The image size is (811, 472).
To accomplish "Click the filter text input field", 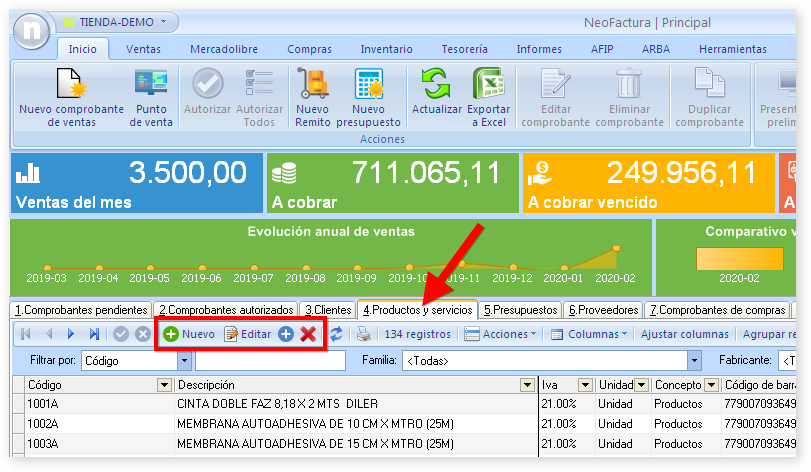I will (270, 361).
